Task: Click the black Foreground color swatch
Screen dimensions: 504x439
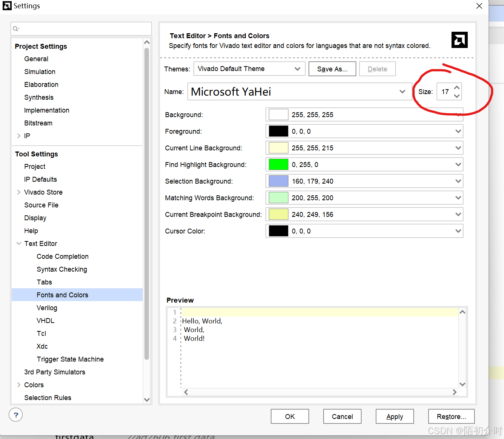Action: tap(278, 131)
